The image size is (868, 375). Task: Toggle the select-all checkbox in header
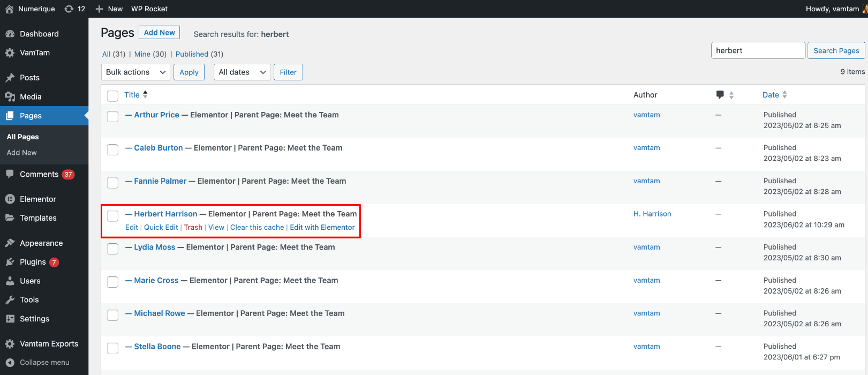pyautogui.click(x=112, y=96)
